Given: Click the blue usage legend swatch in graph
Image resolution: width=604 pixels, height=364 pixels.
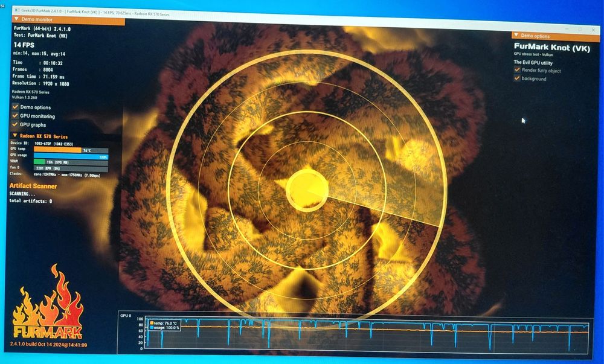Looking at the screenshot, I should [152, 327].
